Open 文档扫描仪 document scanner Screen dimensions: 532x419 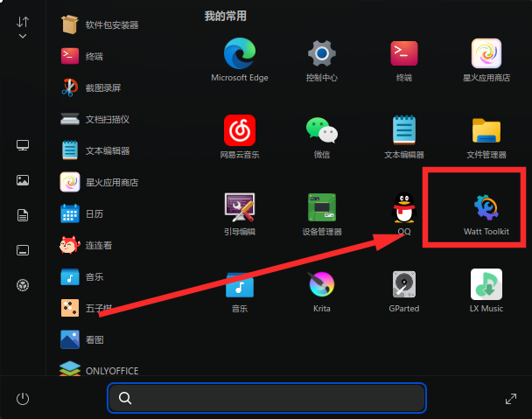pos(94,119)
